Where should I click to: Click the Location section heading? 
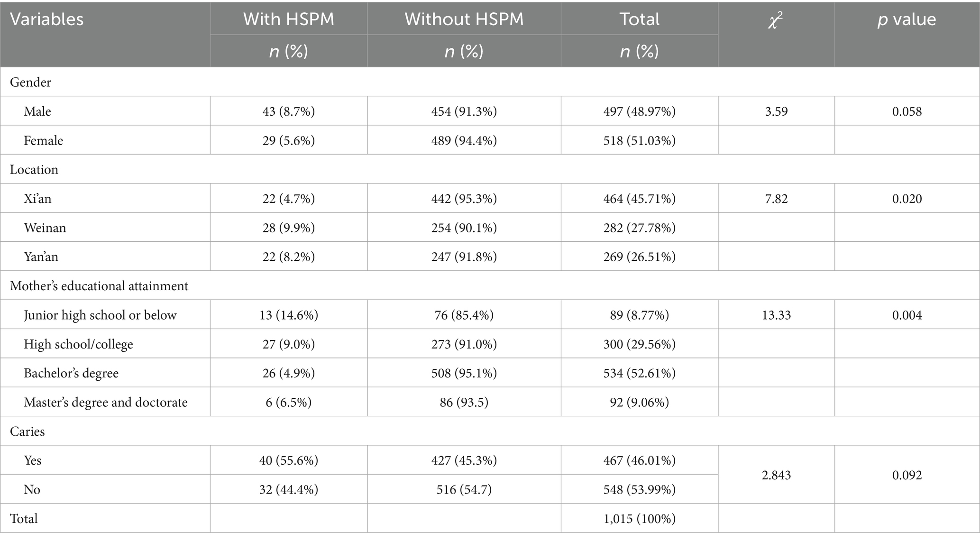34,170
